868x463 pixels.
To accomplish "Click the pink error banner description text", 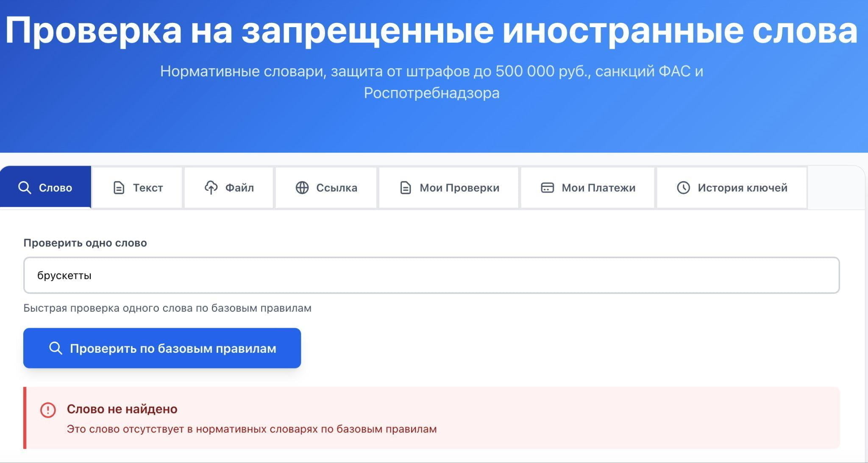I will tap(252, 429).
